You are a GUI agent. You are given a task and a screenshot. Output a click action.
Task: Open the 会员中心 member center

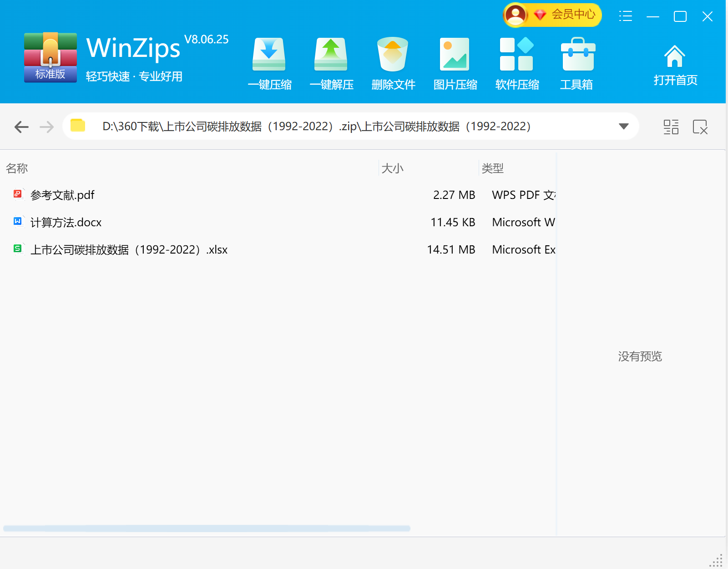point(573,14)
